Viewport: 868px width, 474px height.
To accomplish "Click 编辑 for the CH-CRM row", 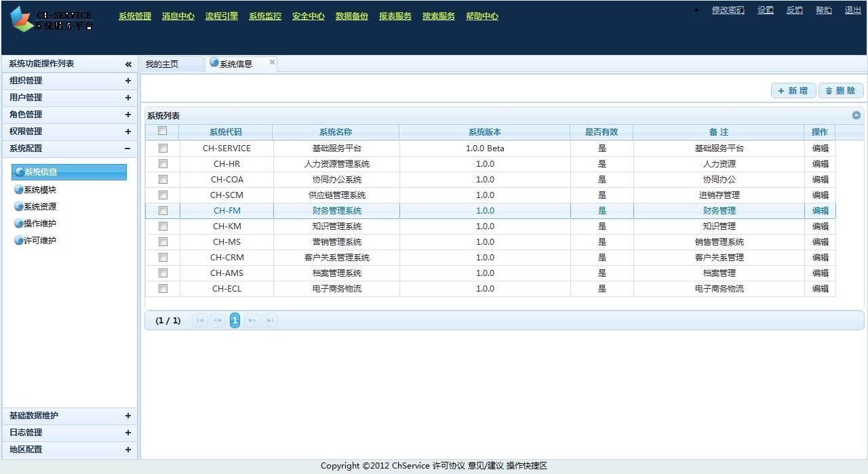I will (x=821, y=258).
